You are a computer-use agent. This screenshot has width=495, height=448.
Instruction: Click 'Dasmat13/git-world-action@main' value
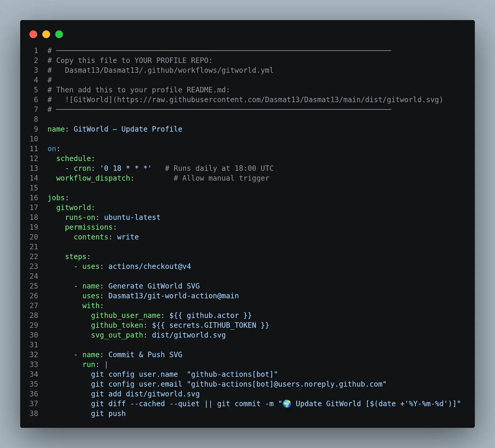(x=174, y=296)
